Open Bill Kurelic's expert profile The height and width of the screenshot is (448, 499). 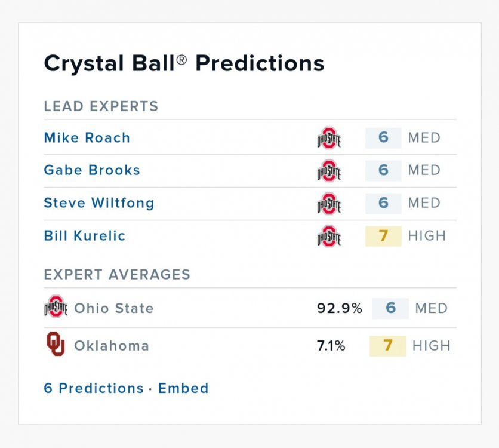[x=85, y=235]
